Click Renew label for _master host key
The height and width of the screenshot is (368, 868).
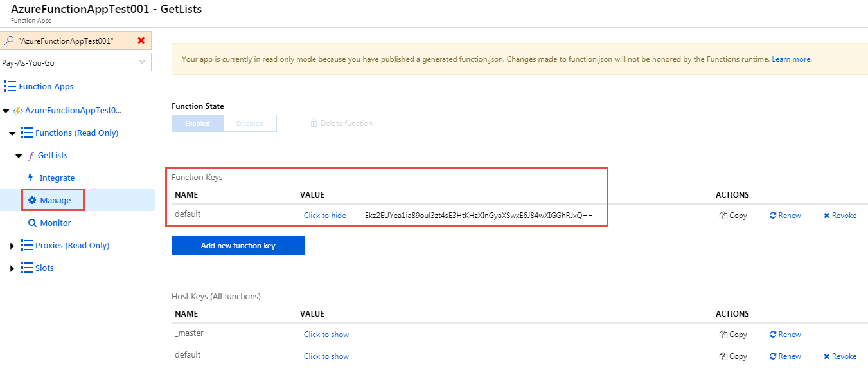coord(790,335)
